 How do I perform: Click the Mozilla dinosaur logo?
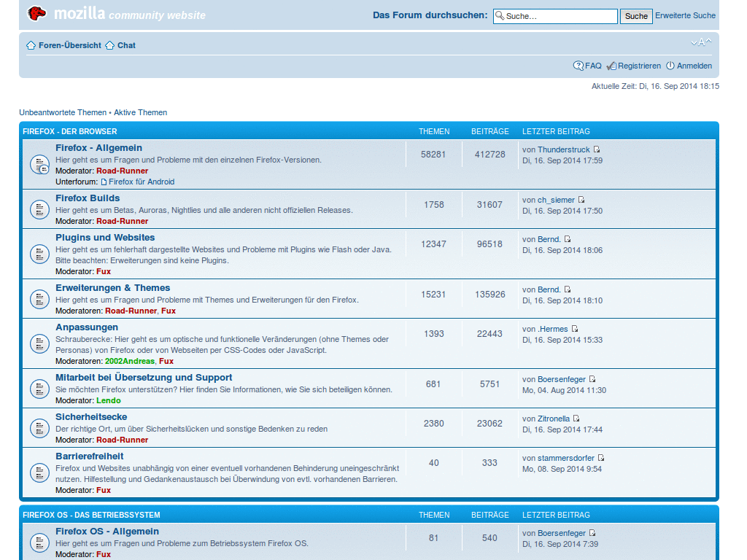[x=36, y=13]
